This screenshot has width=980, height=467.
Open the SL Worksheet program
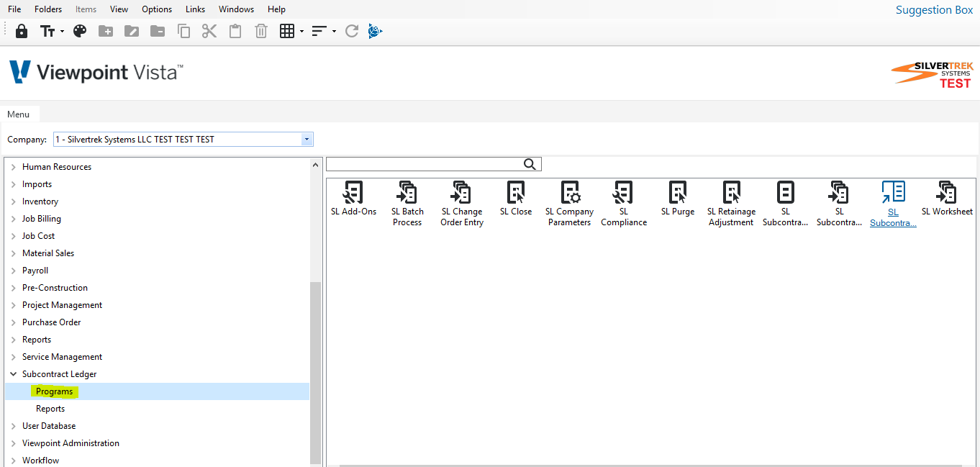[x=947, y=199]
